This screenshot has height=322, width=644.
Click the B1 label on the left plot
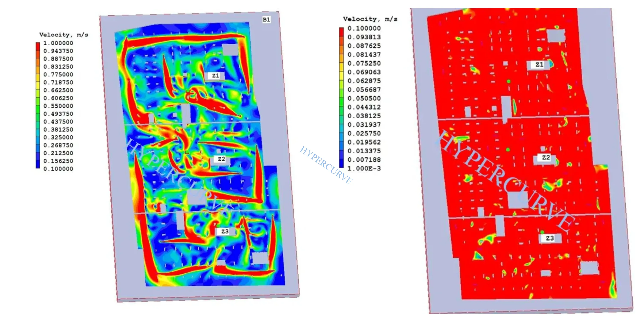tap(266, 20)
